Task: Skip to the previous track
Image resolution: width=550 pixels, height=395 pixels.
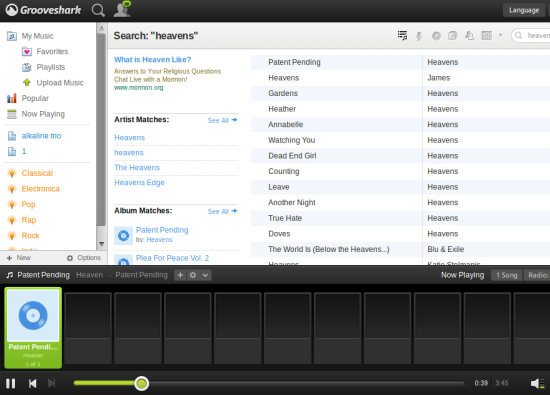Action: [x=32, y=383]
